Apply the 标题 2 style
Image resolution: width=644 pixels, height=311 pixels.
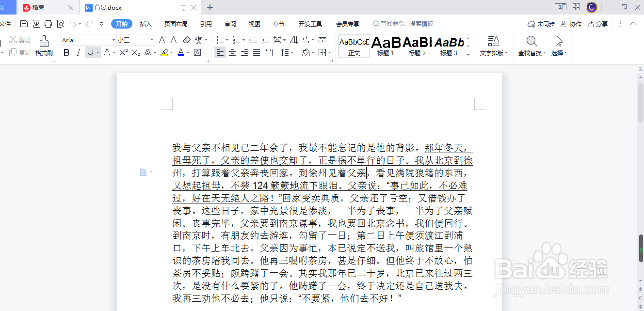pos(417,46)
